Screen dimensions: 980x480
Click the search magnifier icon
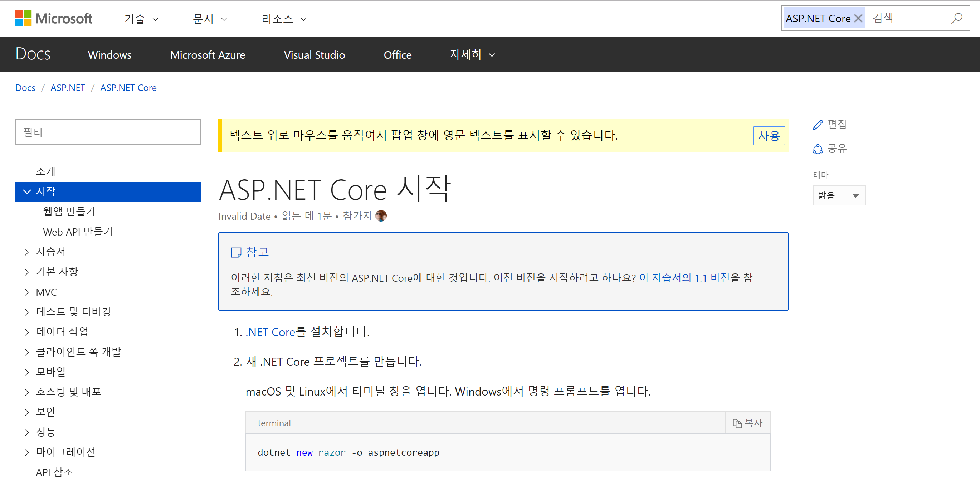pos(957,18)
